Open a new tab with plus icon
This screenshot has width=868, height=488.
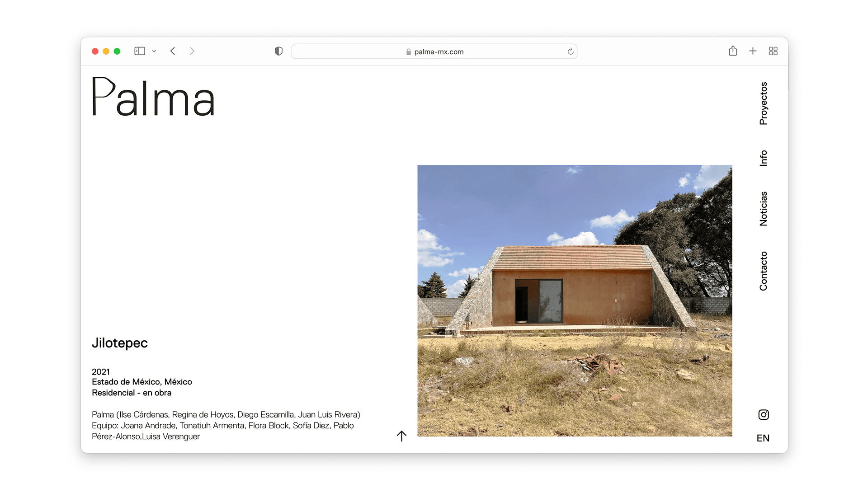(753, 51)
